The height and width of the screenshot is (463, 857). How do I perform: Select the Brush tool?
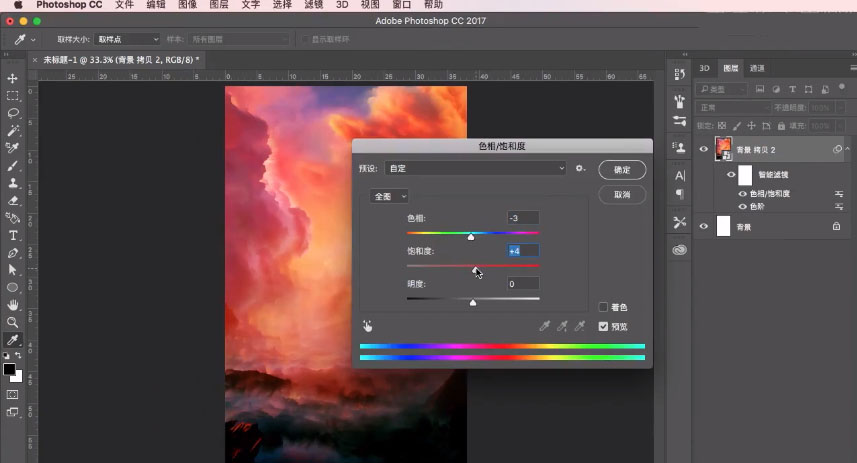tap(13, 166)
